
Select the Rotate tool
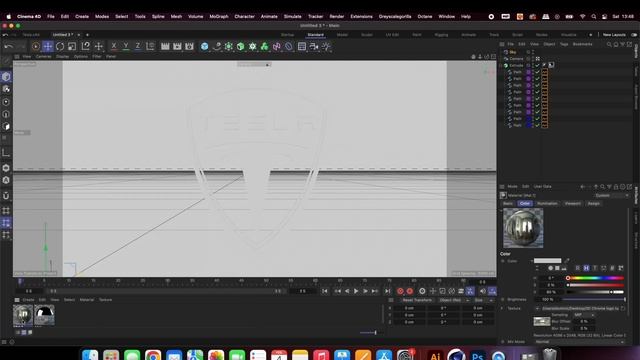pos(60,47)
